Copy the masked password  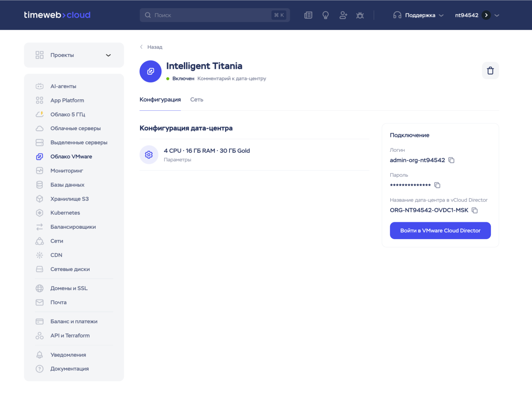437,185
